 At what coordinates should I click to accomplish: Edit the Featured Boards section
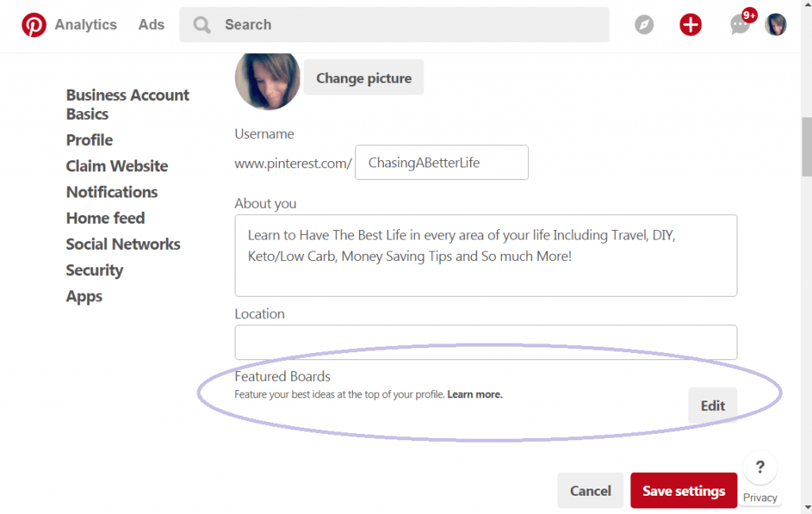pyautogui.click(x=712, y=405)
